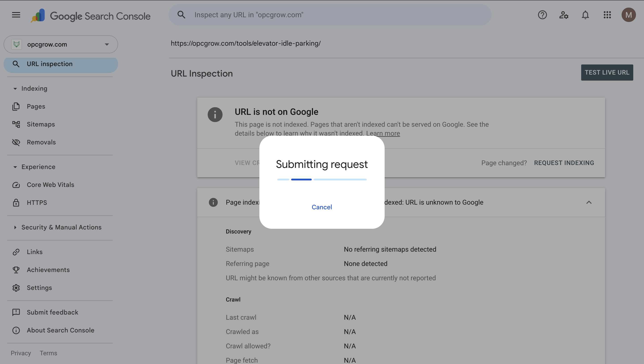The height and width of the screenshot is (364, 644).
Task: Click REQUEST INDEXING
Action: pyautogui.click(x=564, y=163)
